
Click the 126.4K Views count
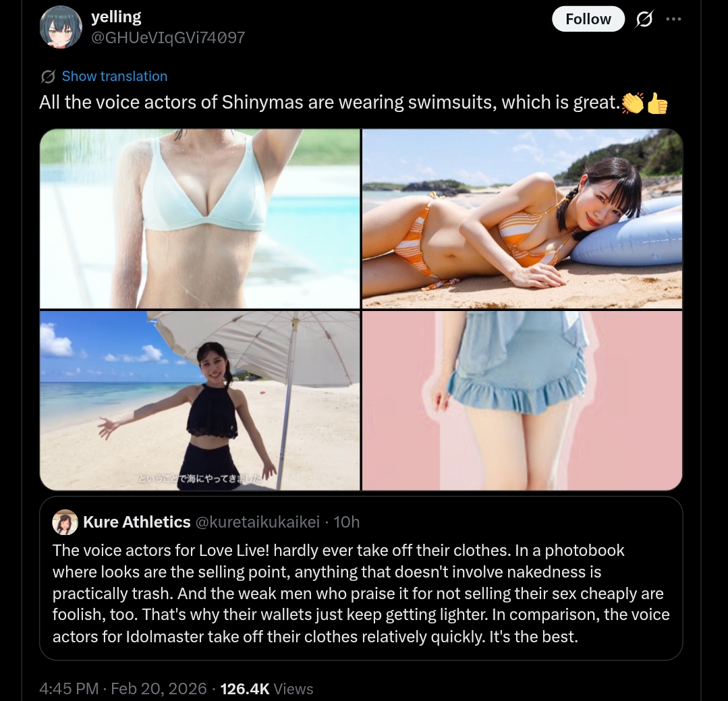pos(267,688)
